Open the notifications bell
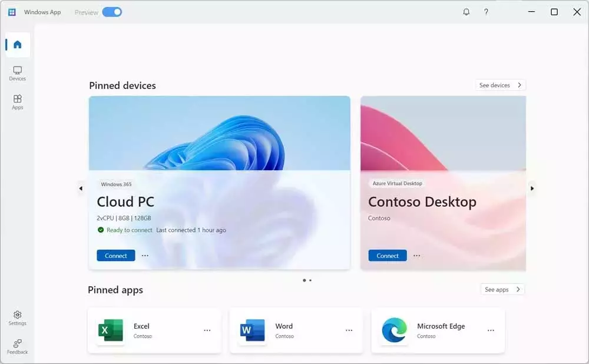 (x=466, y=12)
